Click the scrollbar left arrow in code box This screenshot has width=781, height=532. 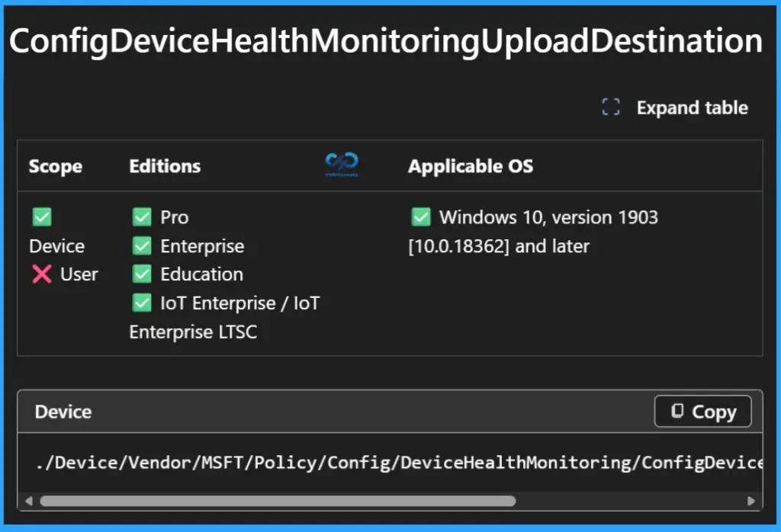(x=28, y=502)
